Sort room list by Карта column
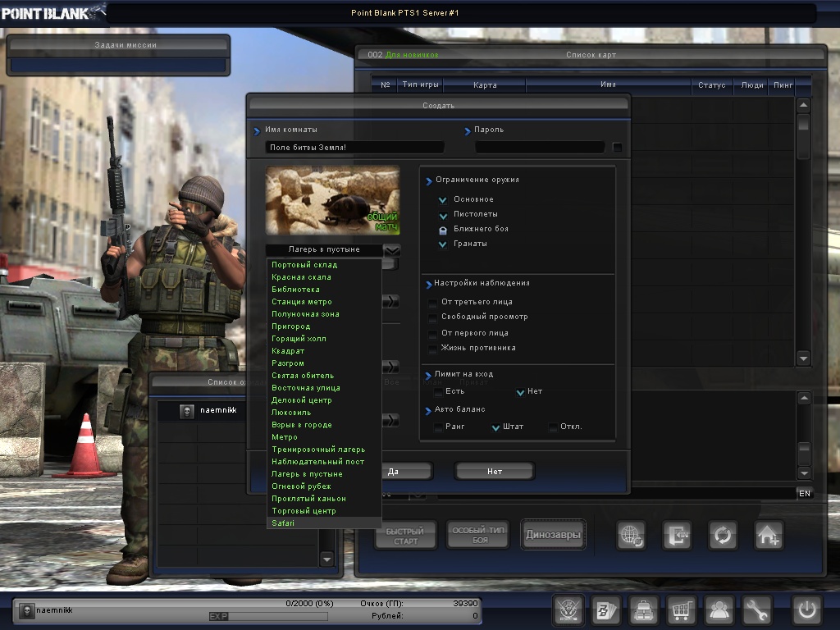Screen dimensions: 840x630 tap(485, 85)
